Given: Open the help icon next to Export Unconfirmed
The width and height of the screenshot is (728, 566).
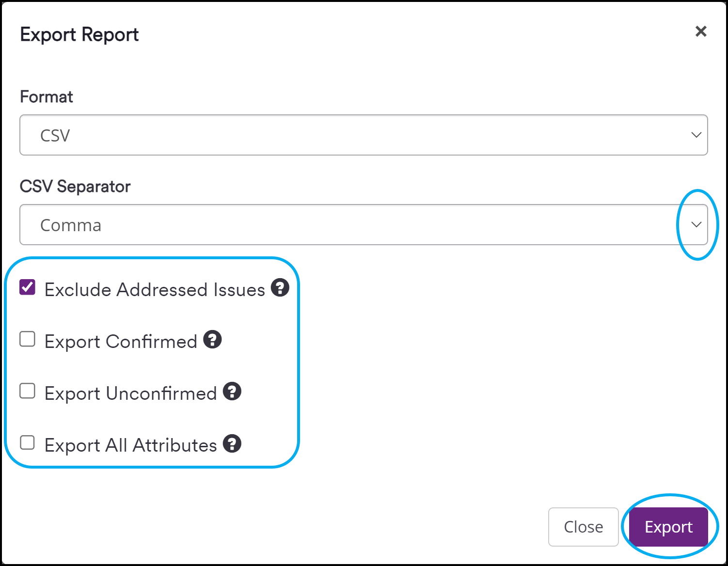Looking at the screenshot, I should pyautogui.click(x=231, y=392).
